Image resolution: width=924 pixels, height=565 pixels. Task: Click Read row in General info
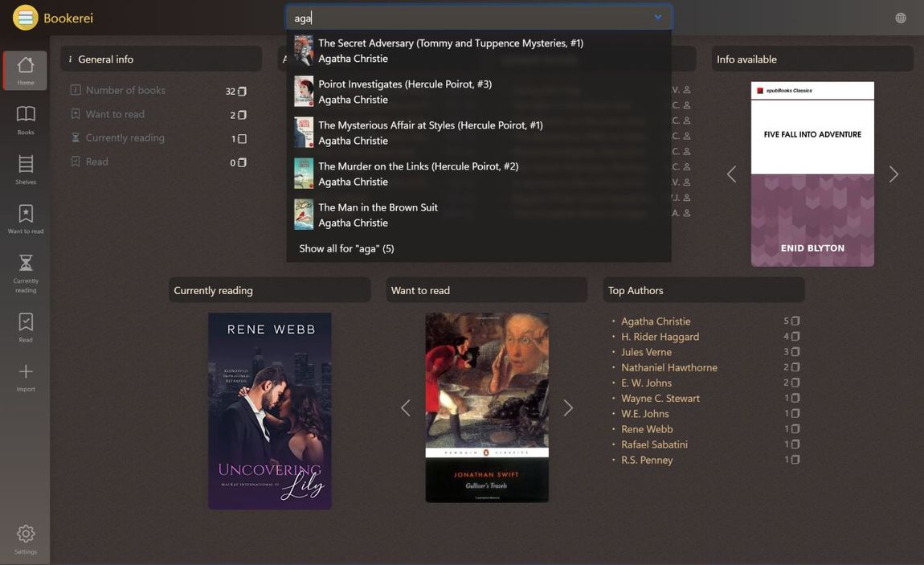coord(158,162)
